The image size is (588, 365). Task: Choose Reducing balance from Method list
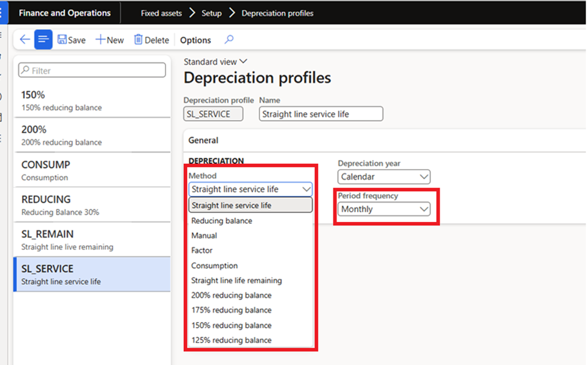222,221
